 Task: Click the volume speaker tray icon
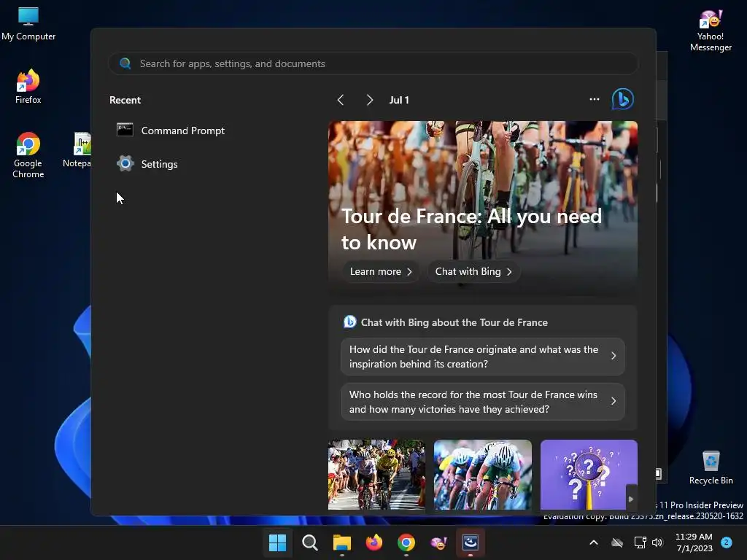click(x=657, y=542)
